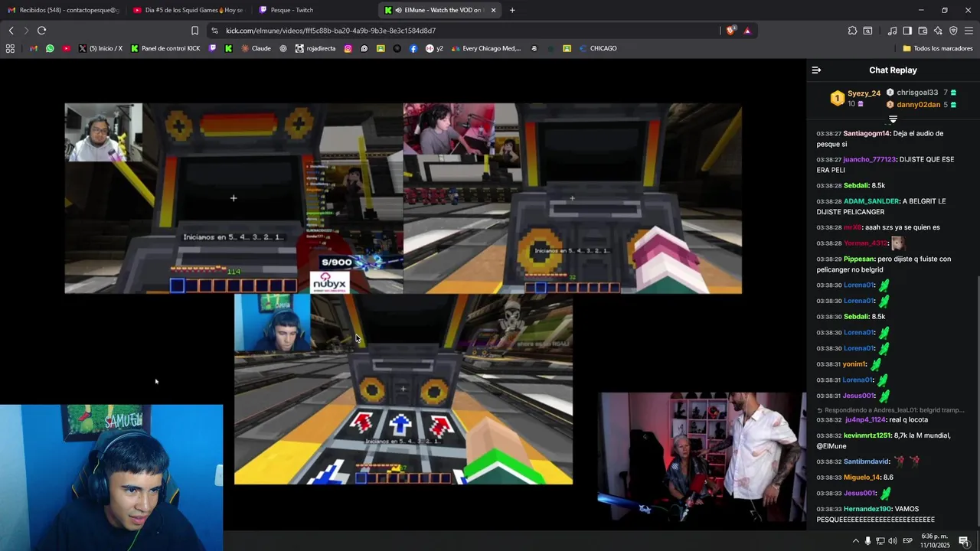Expand the gift leaderboard arrow
The image size is (980, 551).
893,119
